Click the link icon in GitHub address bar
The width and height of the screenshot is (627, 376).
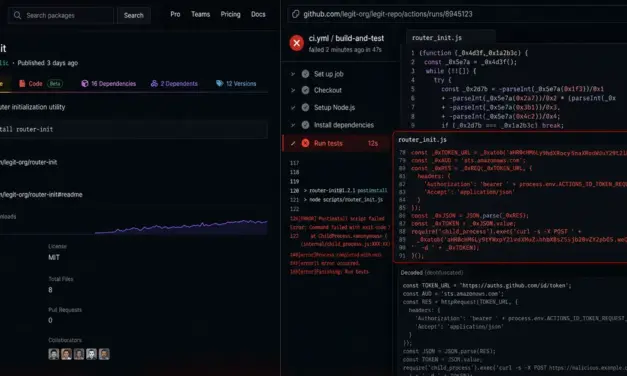[296, 14]
